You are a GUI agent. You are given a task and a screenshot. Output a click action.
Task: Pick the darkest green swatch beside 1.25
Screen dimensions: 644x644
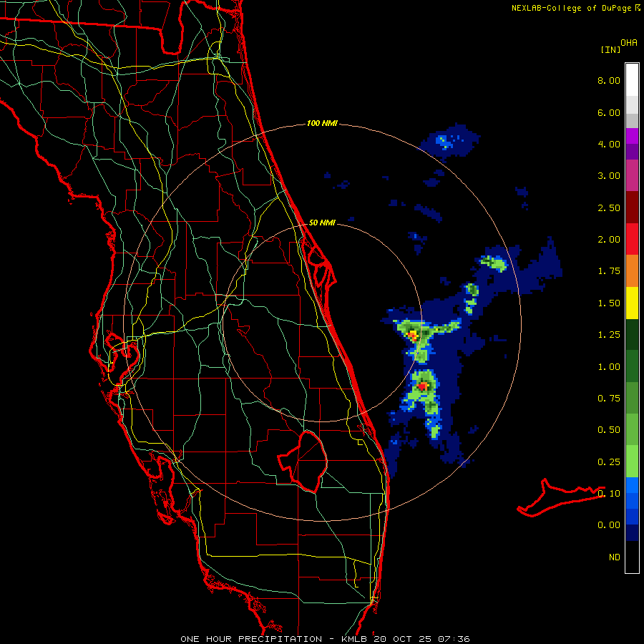[x=632, y=334]
